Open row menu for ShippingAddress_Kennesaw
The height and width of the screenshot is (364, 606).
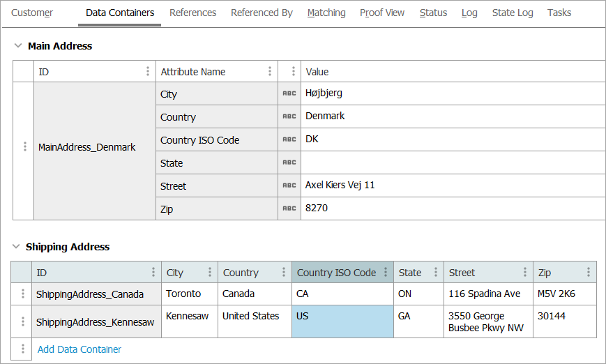(23, 321)
